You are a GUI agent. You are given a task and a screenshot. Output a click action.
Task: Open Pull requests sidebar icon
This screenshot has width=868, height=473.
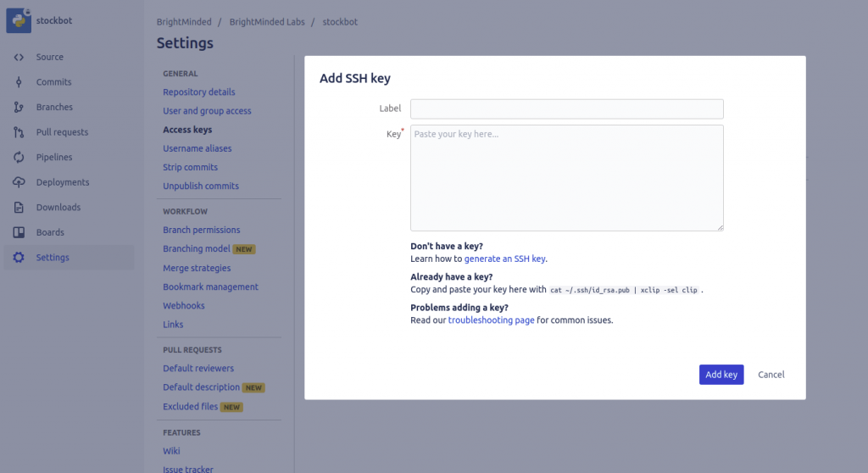(x=19, y=132)
